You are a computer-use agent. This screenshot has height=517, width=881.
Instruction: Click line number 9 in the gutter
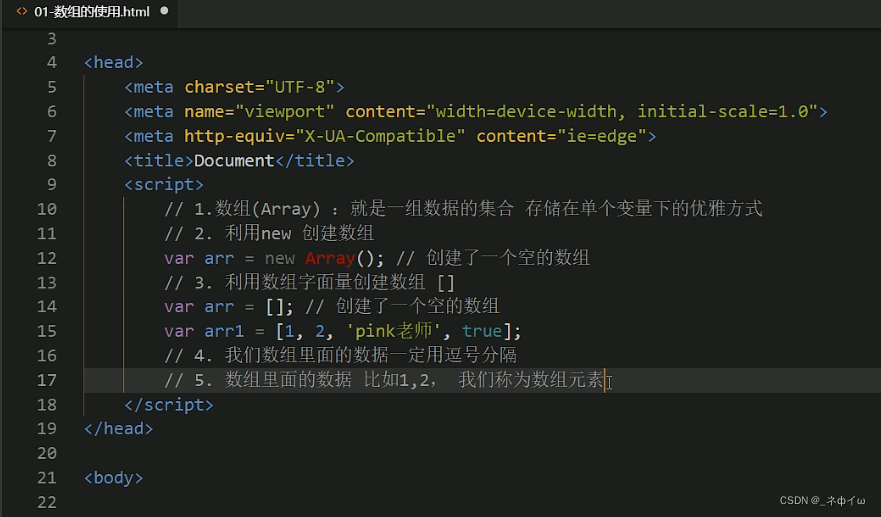pyautogui.click(x=52, y=184)
